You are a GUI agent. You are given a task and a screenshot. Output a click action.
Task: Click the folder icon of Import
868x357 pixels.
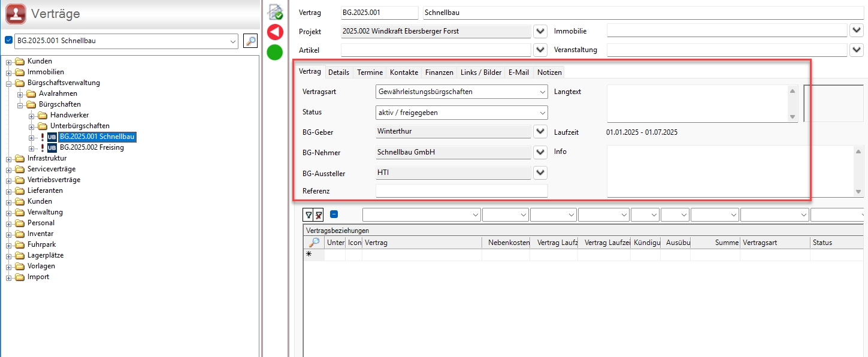pyautogui.click(x=20, y=277)
